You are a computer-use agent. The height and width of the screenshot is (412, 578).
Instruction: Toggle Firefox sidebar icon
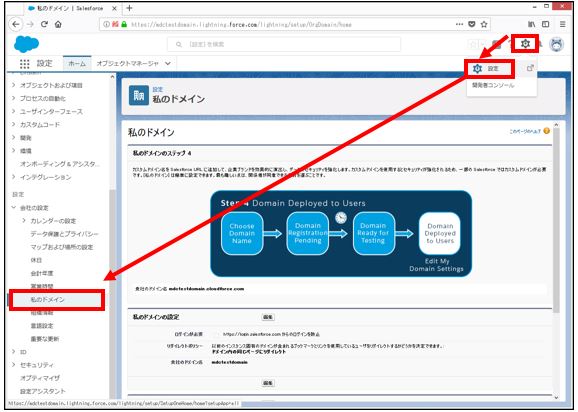[546, 24]
